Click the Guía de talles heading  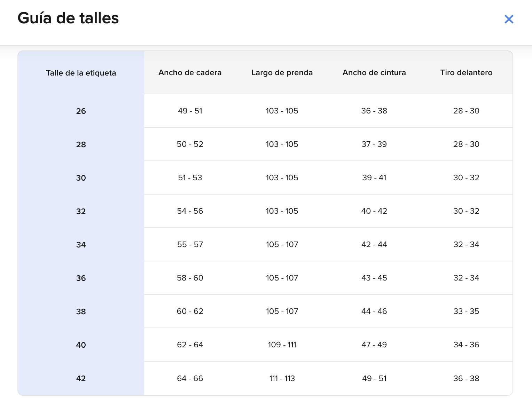[68, 18]
